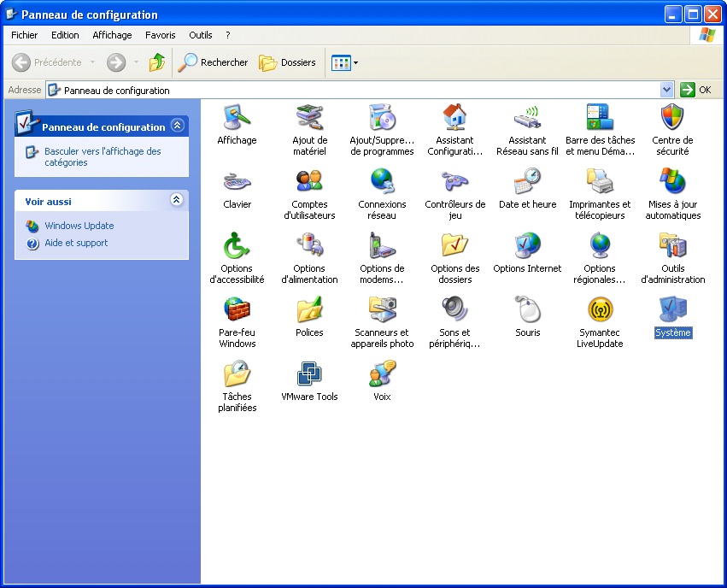
Task: Open the Windows Update link
Action: pos(79,226)
